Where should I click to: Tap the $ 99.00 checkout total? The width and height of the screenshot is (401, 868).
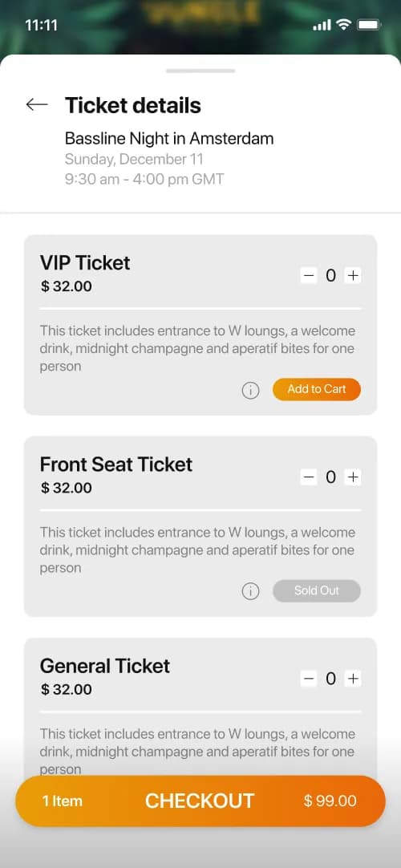click(330, 801)
